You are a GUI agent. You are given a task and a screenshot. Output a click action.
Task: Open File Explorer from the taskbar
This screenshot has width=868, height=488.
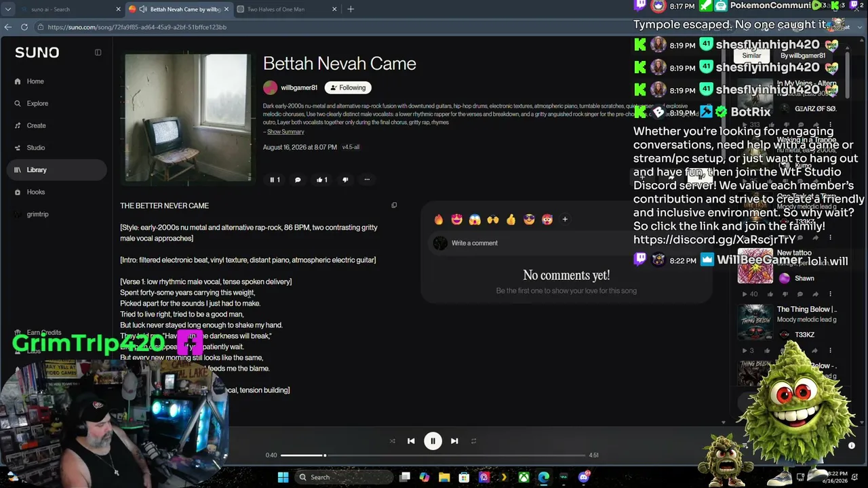tap(444, 477)
